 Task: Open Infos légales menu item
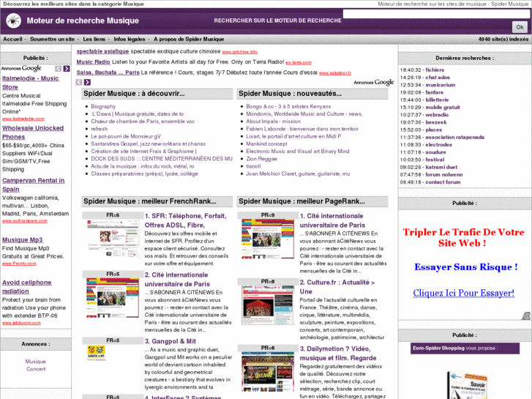pos(130,39)
